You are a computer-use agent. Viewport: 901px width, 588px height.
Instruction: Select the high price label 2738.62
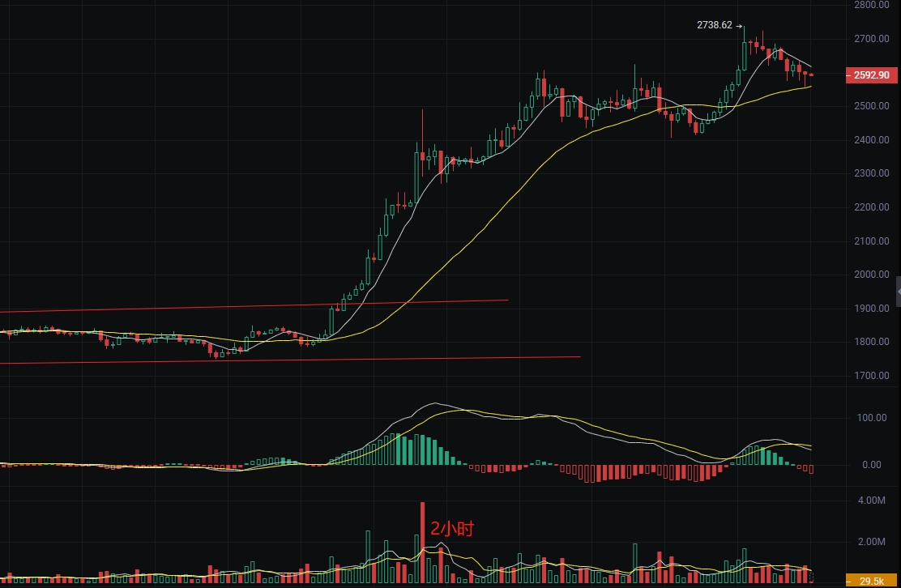[x=715, y=25]
